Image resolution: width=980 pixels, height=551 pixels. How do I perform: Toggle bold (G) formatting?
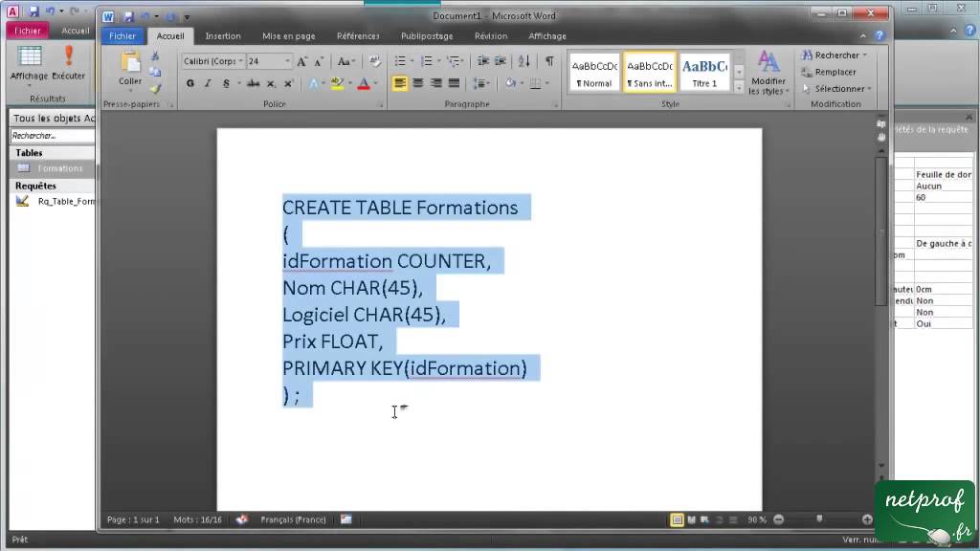(x=190, y=83)
